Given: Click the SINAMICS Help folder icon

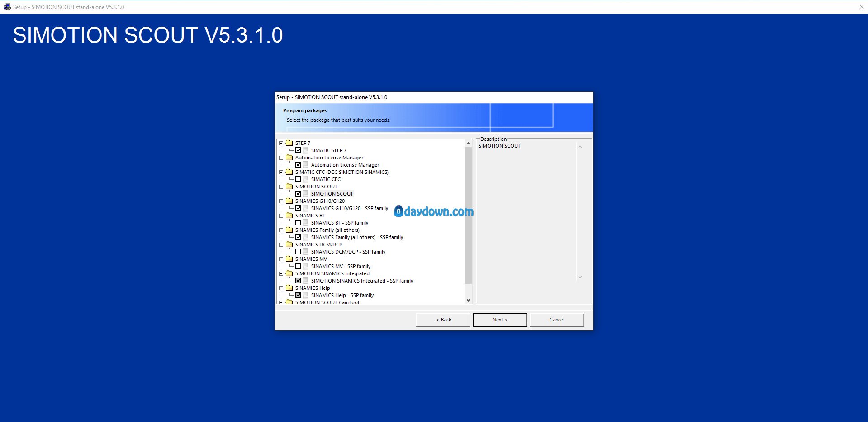Looking at the screenshot, I should tap(289, 288).
